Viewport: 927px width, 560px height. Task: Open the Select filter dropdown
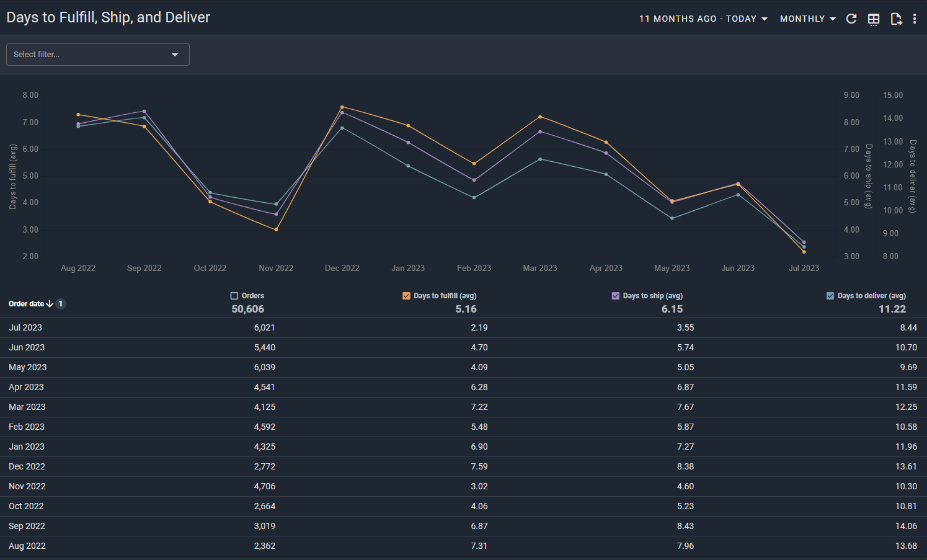coord(97,55)
